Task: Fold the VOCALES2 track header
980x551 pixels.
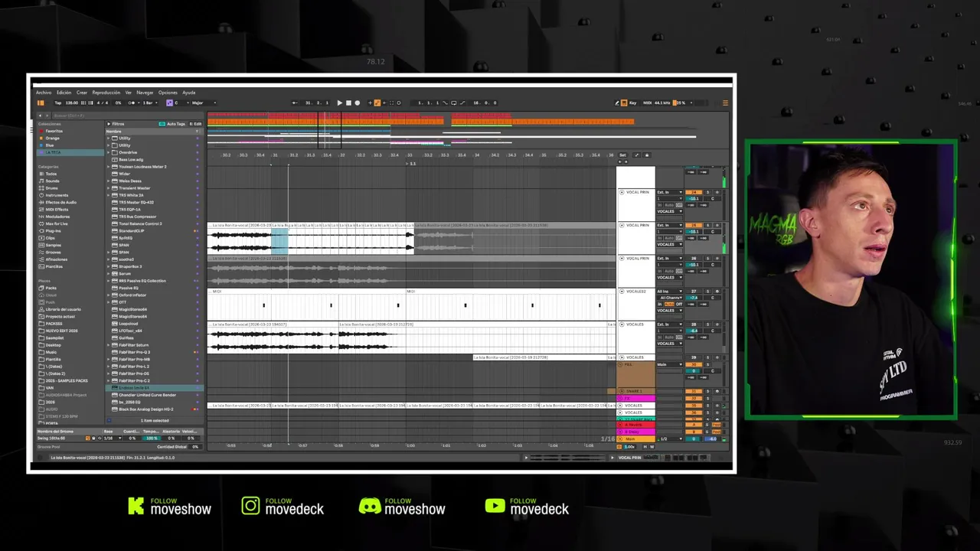Action: 622,291
